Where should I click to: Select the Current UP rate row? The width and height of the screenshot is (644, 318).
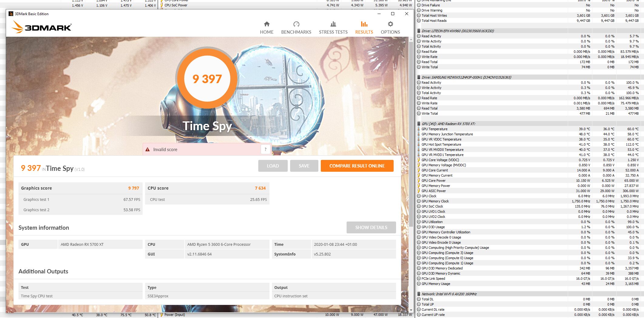click(530, 315)
